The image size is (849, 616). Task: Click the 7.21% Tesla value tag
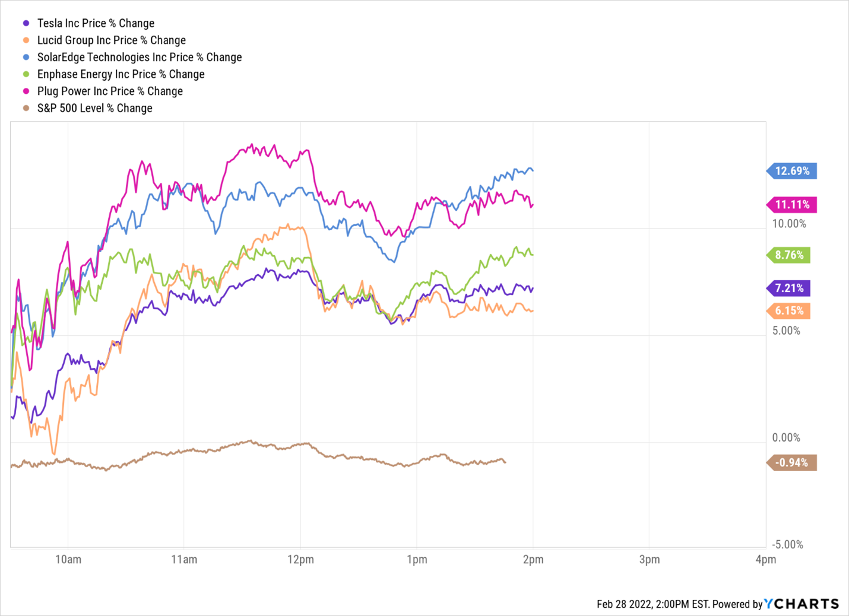click(789, 288)
